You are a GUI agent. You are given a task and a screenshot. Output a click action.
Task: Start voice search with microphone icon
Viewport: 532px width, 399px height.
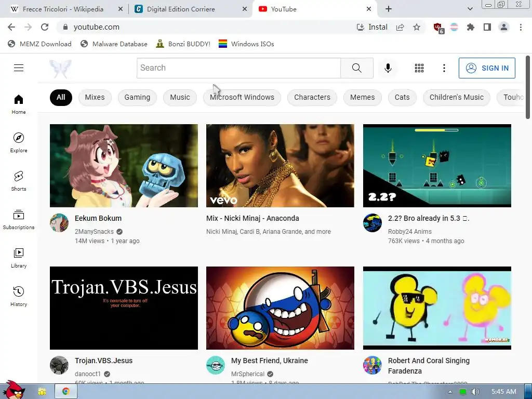[388, 68]
